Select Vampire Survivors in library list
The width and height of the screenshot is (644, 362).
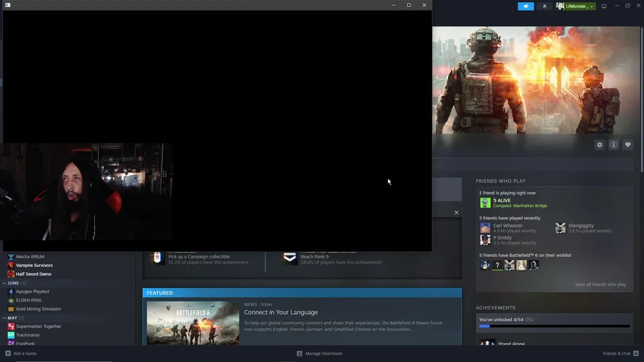[x=34, y=265]
